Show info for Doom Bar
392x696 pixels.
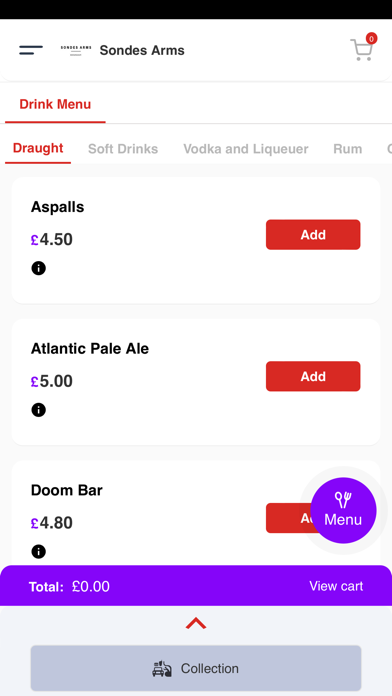pos(39,551)
